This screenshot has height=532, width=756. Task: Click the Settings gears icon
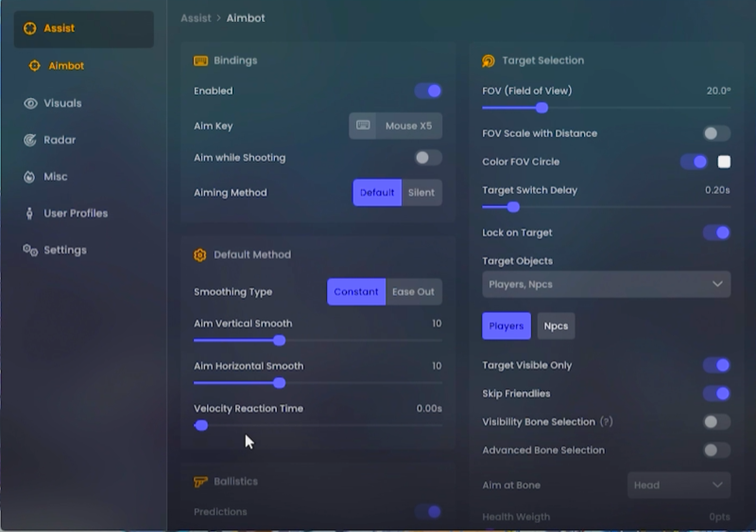click(x=30, y=249)
